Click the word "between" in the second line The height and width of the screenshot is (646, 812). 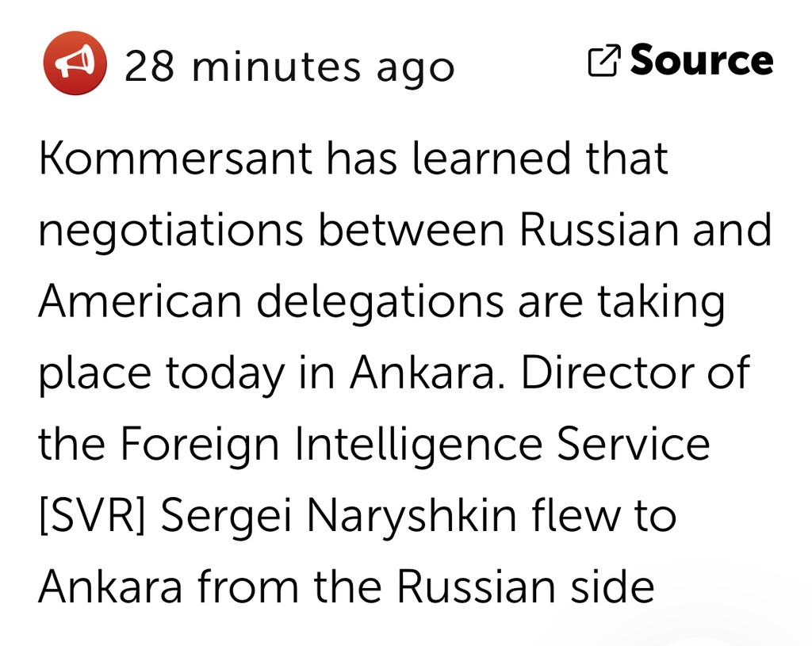[x=410, y=230]
